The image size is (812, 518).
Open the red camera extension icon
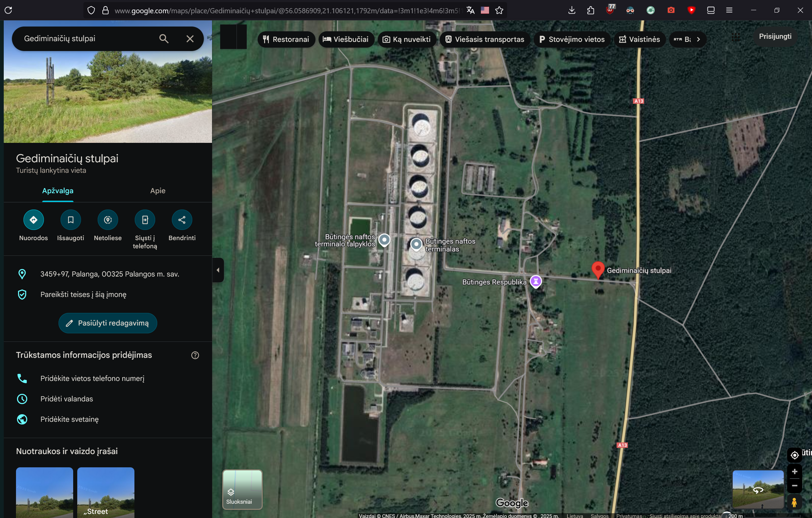click(x=671, y=10)
